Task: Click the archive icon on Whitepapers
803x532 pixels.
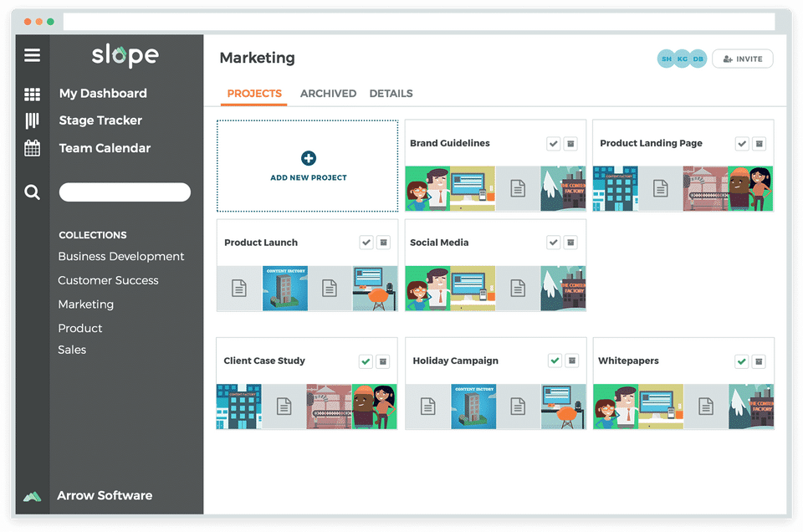Action: (759, 361)
